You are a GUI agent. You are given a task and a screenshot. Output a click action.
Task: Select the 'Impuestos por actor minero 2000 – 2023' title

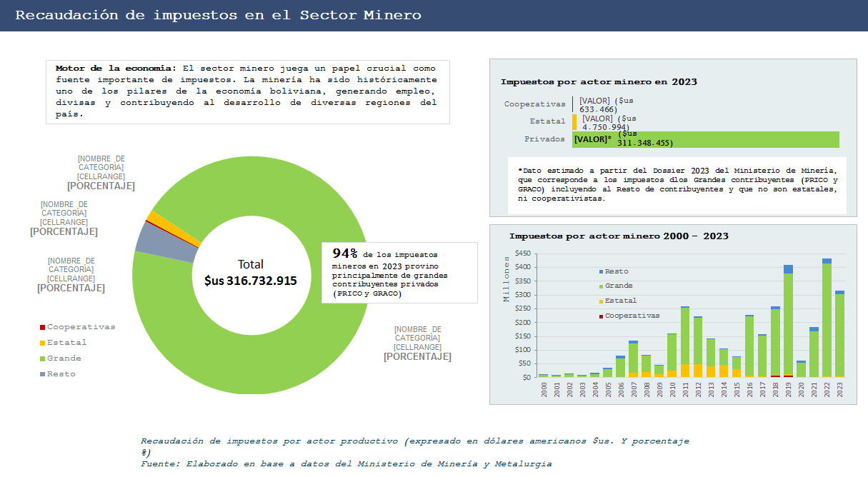(619, 236)
